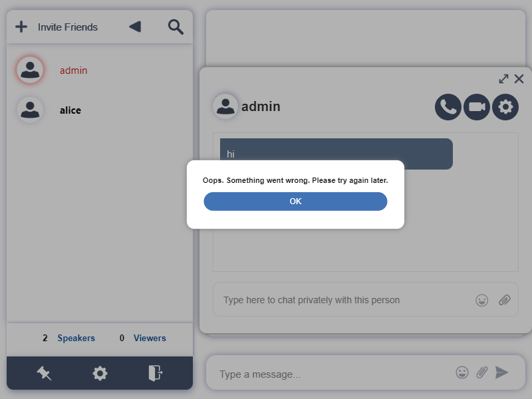Screen dimensions: 532x399
Task: View the Viewers list
Action: tap(150, 338)
